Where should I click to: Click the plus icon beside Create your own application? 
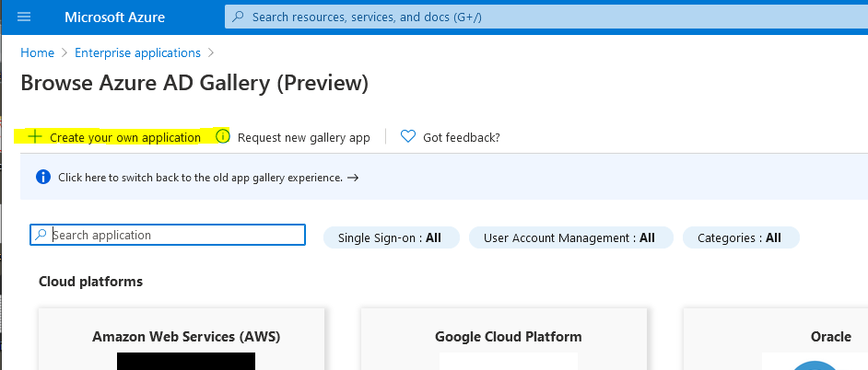tap(35, 136)
